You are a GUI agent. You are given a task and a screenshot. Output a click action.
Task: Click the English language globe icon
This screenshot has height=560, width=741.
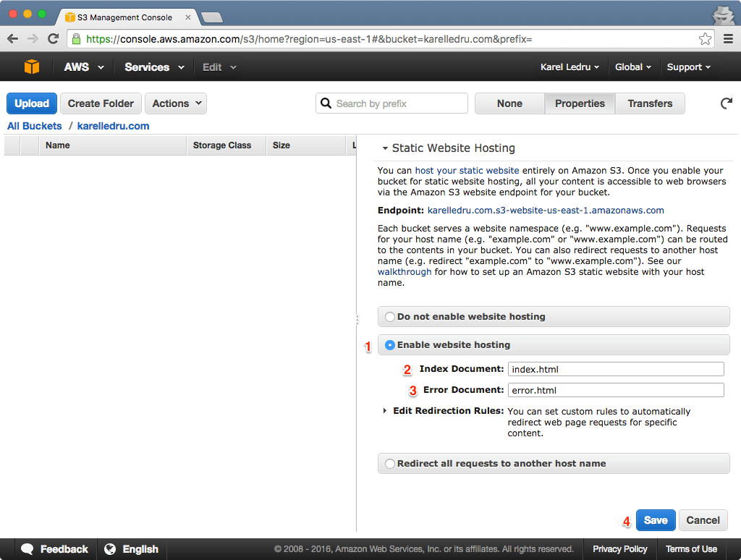[111, 548]
